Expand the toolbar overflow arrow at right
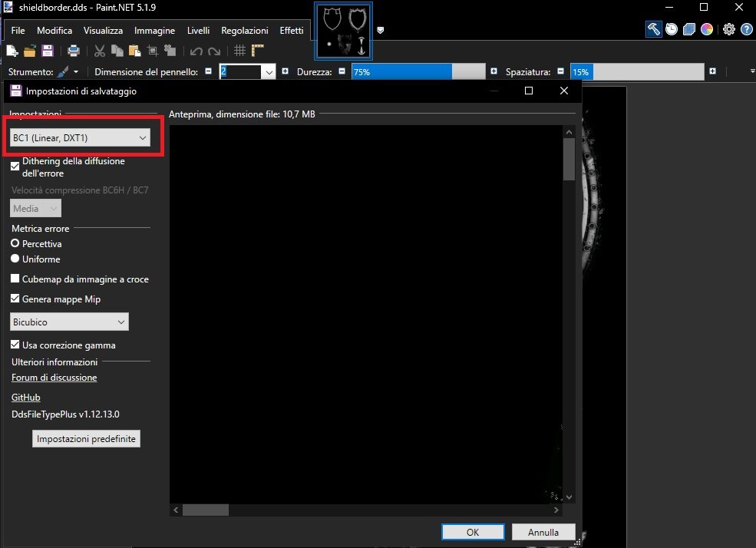 click(752, 71)
